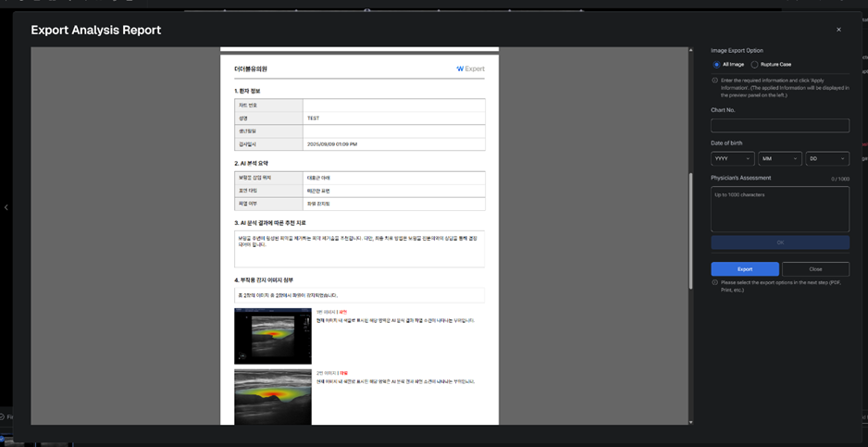868x447 pixels.
Task: Click the info icon under Image Export Option
Action: click(714, 81)
